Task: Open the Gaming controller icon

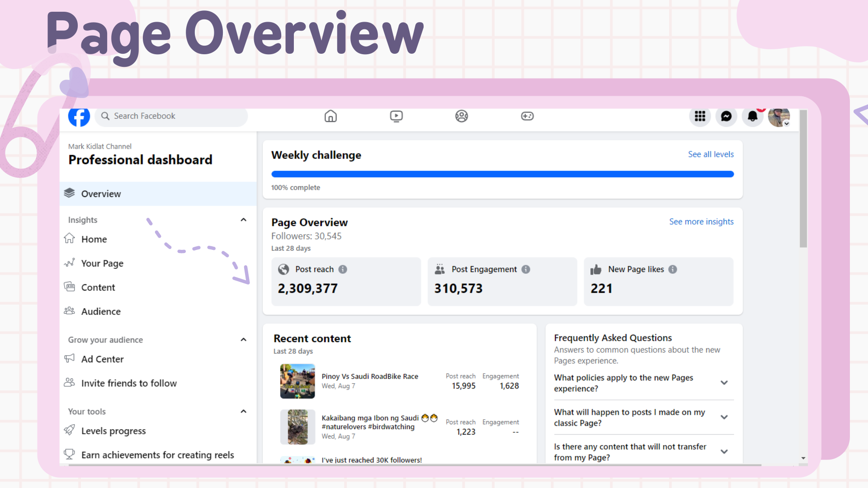Action: pos(527,116)
